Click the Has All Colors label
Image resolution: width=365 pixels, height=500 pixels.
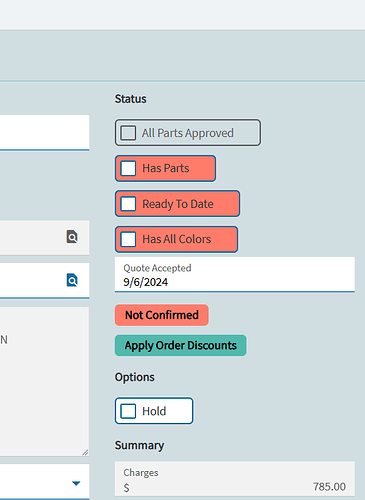177,239
